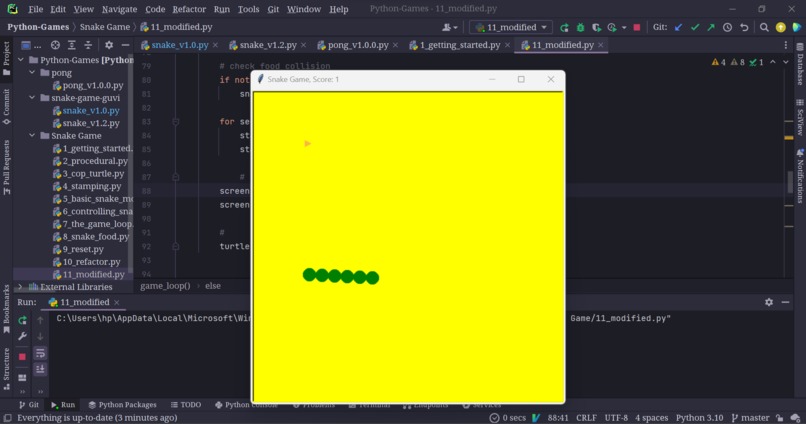This screenshot has width=806, height=424.
Task: Click game_loop() breadcrumb
Action: (165, 286)
